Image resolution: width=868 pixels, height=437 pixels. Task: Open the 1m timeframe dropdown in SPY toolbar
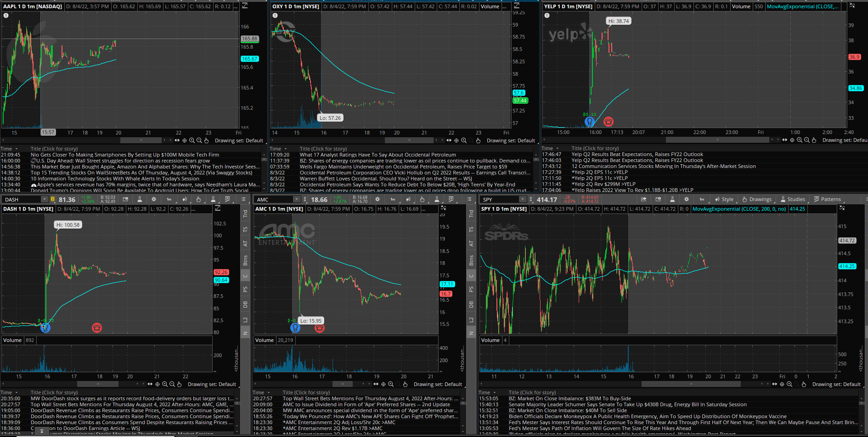[702, 199]
